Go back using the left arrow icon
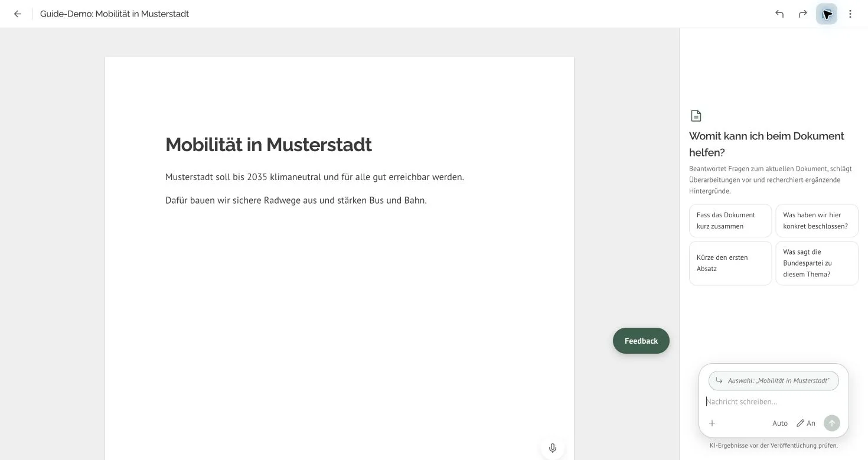The height and width of the screenshot is (460, 868). 18,14
